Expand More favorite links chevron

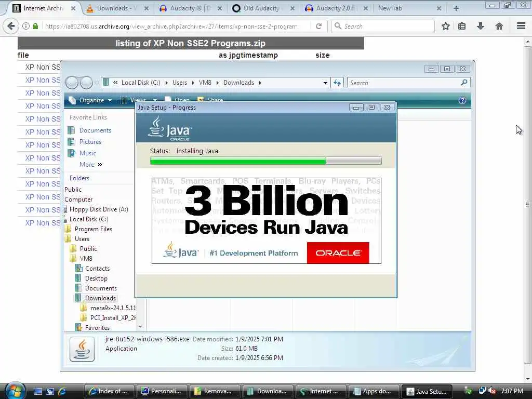tap(100, 165)
